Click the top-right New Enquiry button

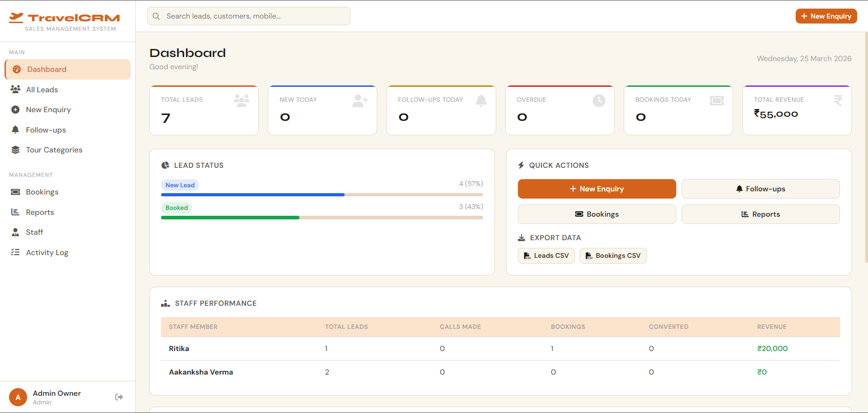tap(826, 16)
